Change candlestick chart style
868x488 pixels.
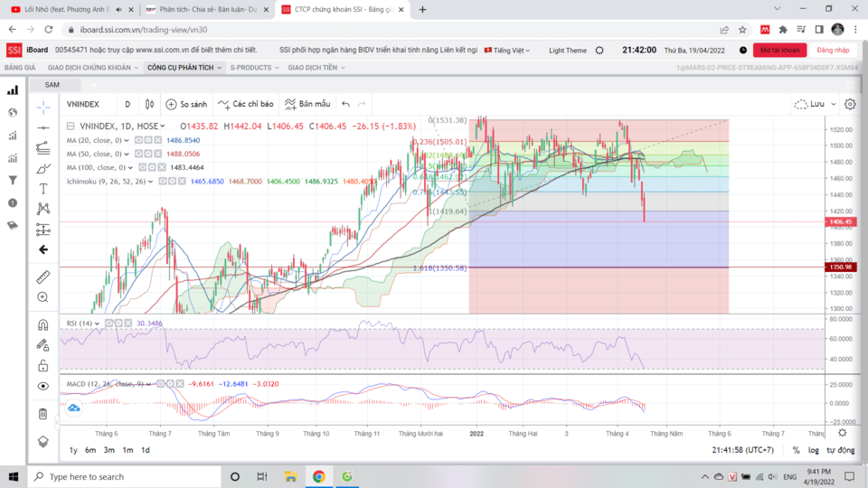pyautogui.click(x=150, y=104)
